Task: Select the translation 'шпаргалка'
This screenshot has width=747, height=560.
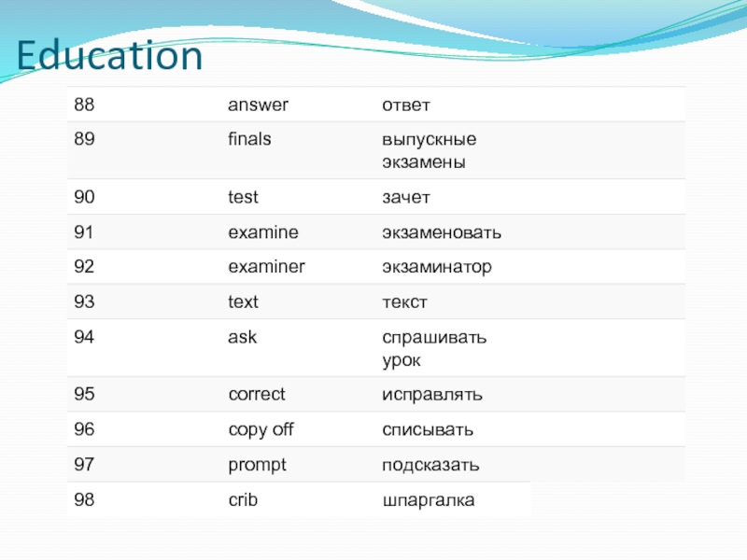Action: click(x=429, y=500)
